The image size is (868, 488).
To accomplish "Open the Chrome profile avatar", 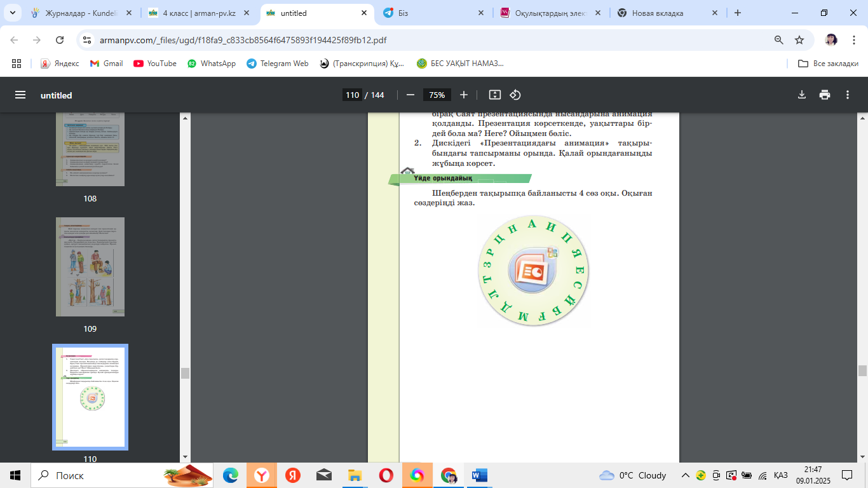I will click(831, 40).
